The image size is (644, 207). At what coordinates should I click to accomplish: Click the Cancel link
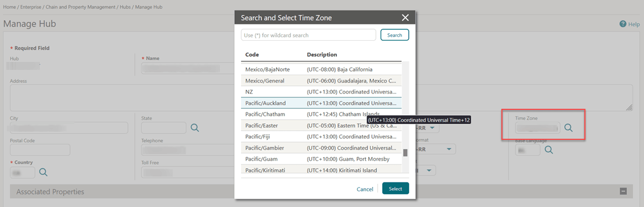[x=364, y=189]
